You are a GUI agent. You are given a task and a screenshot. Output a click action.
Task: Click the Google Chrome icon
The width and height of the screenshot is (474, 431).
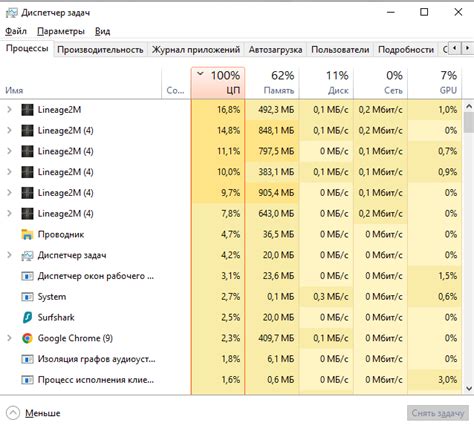tap(27, 338)
